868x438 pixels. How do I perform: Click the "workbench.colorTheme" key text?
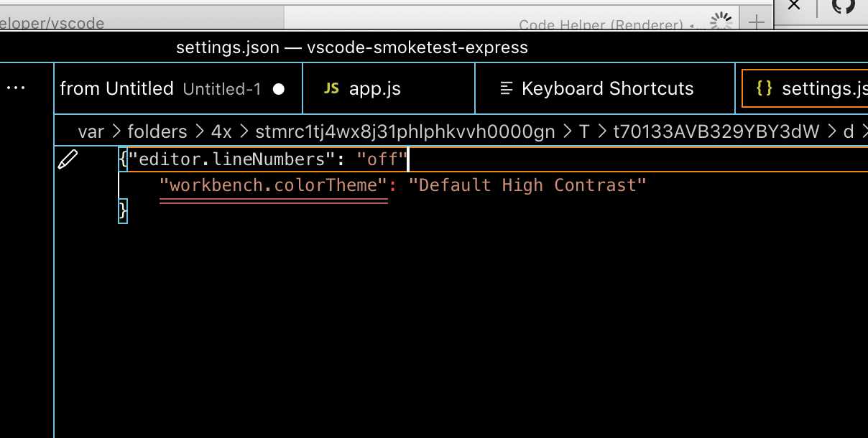(x=273, y=185)
